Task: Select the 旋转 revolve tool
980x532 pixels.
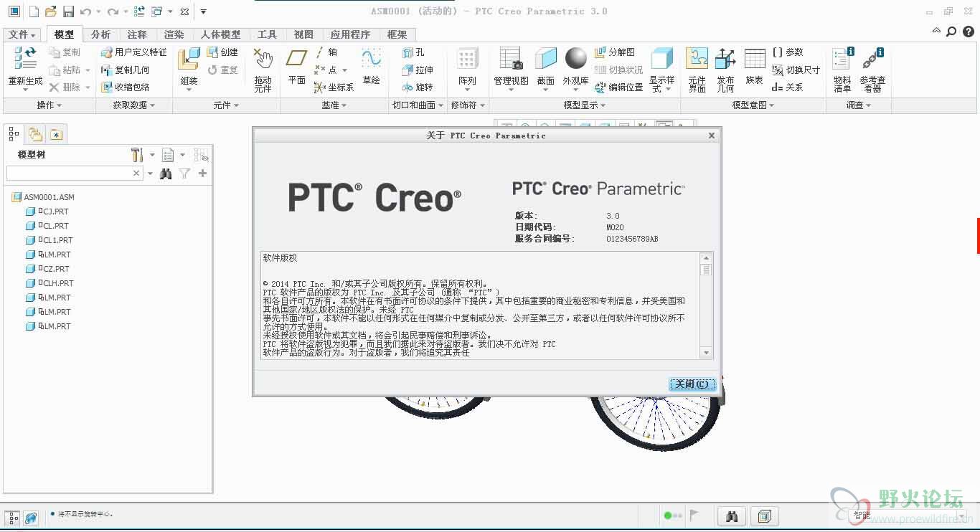Action: click(418, 87)
